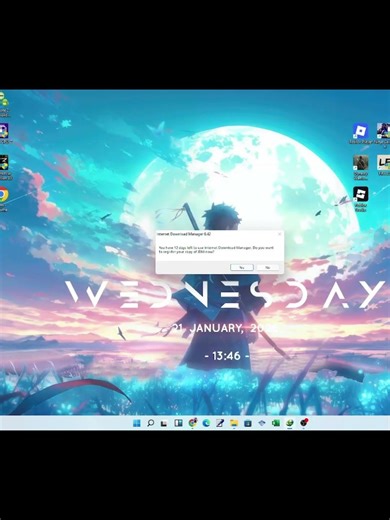390x520 pixels.
Task: Open the pen/notepad app on taskbar
Action: (x=220, y=423)
